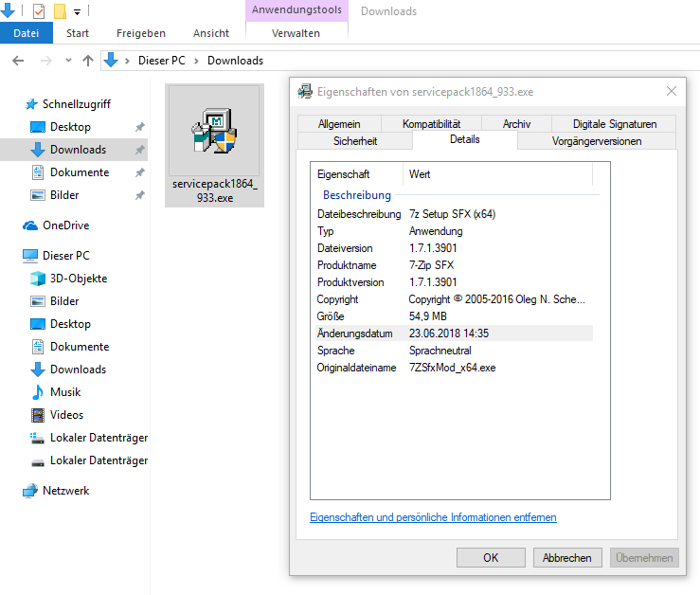The height and width of the screenshot is (595, 700).
Task: Switch to the Digitale Signaturen tab
Action: pyautogui.click(x=614, y=124)
